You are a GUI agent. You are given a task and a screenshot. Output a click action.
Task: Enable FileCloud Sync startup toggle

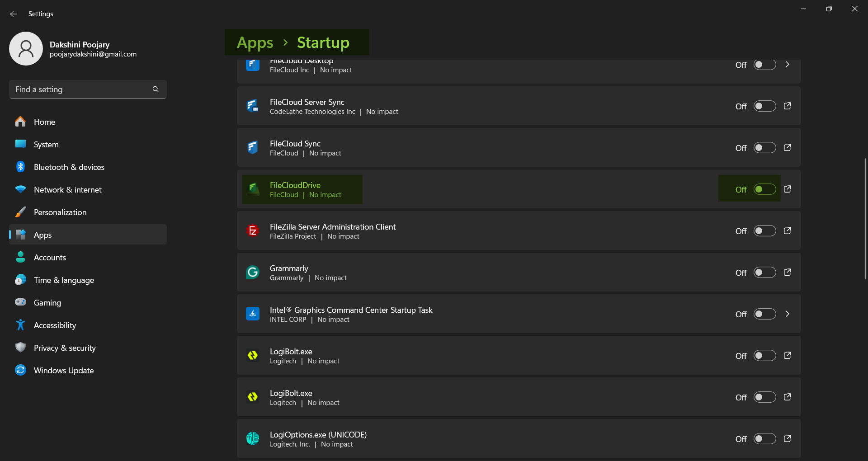point(764,148)
